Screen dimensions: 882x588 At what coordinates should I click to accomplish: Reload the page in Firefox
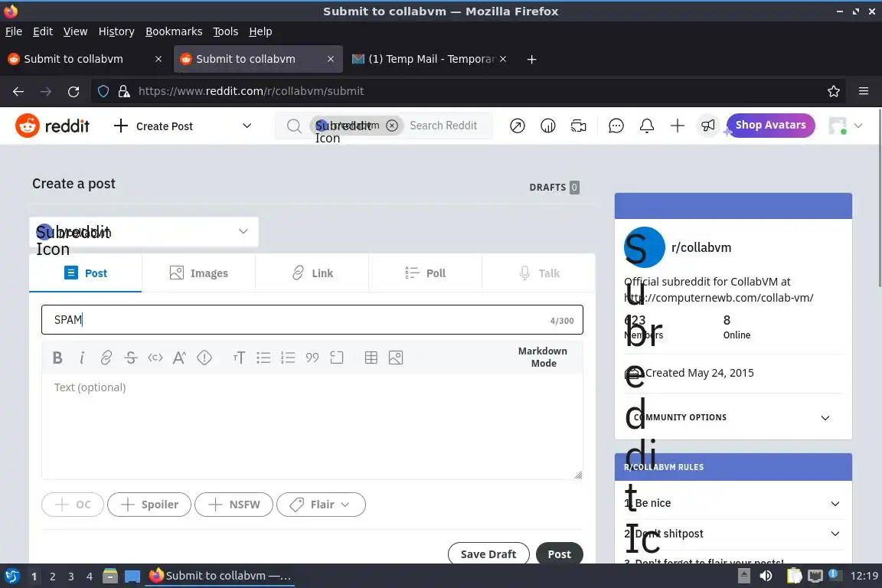coord(73,91)
